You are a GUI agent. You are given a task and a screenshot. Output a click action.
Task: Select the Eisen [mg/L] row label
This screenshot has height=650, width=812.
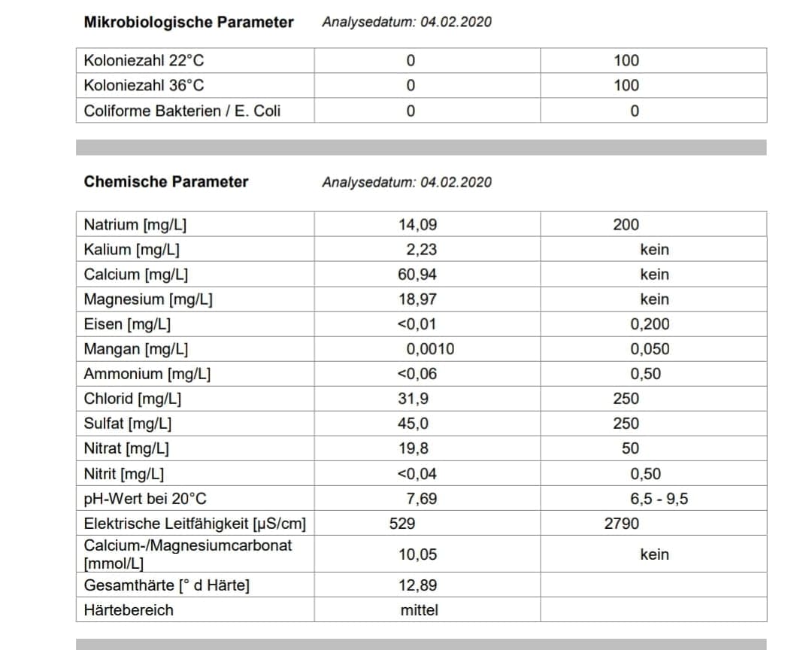pyautogui.click(x=127, y=324)
